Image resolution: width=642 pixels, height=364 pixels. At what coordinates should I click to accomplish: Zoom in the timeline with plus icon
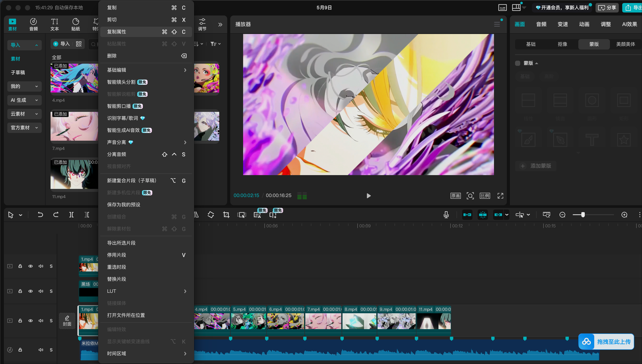[x=624, y=215]
